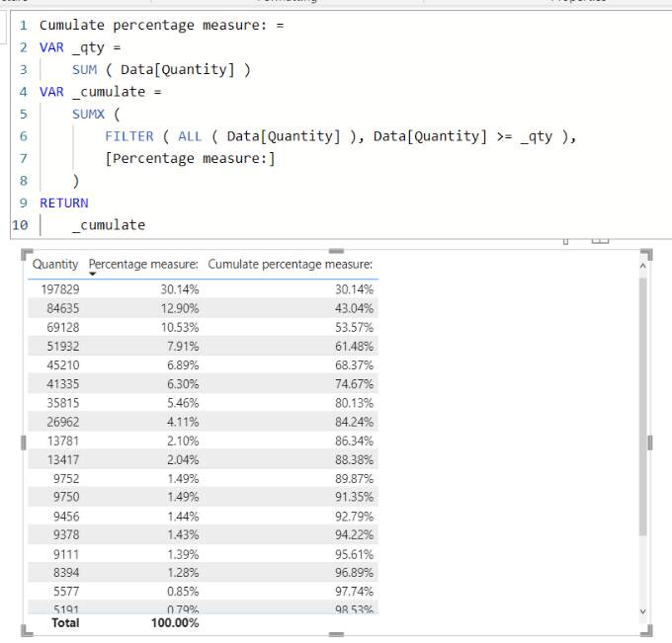Viewport: 672px width, 643px height.
Task: Click the RETURN keyword in formula
Action: (x=64, y=202)
